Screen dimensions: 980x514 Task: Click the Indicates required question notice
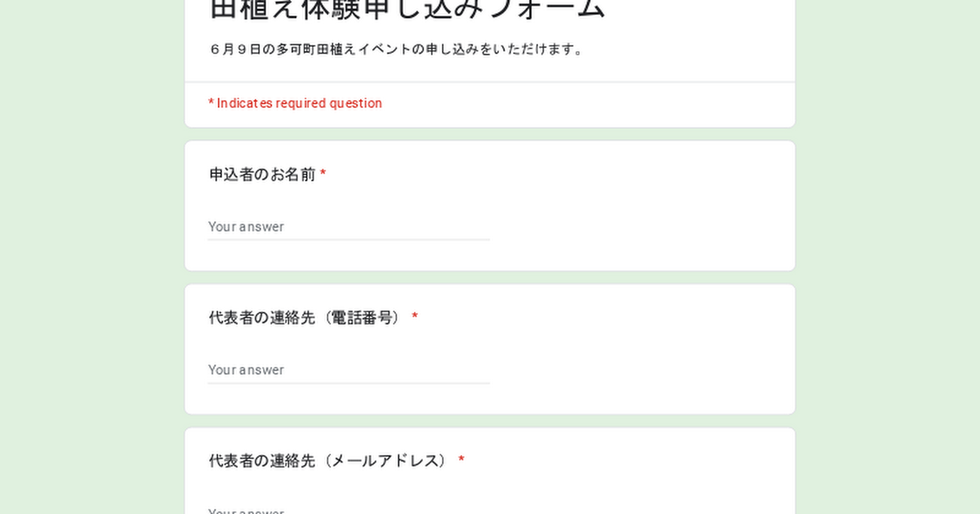299,104
